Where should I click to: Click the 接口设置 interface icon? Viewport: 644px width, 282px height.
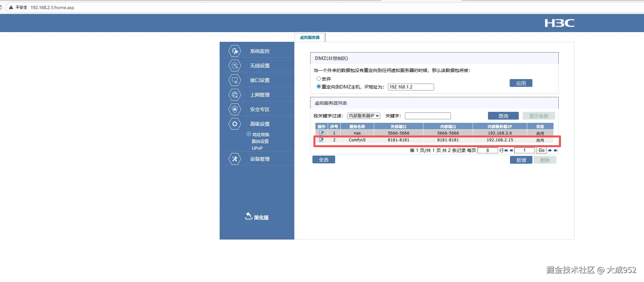235,80
